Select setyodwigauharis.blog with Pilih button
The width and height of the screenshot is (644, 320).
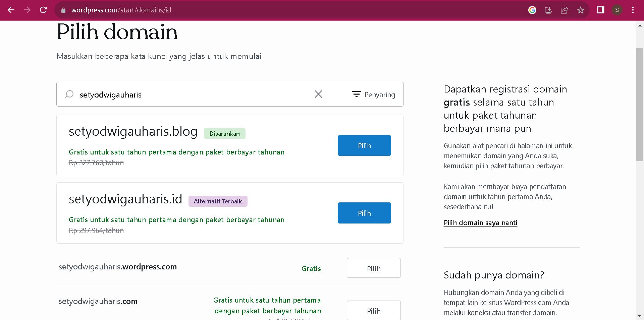364,145
